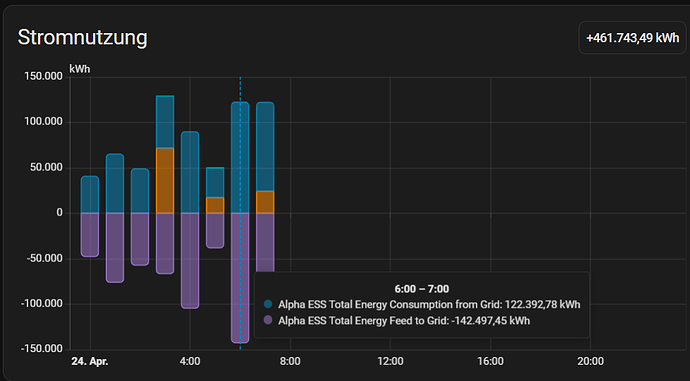This screenshot has width=690, height=381.
Task: Click the 0 y-axis label
Action: click(60, 213)
